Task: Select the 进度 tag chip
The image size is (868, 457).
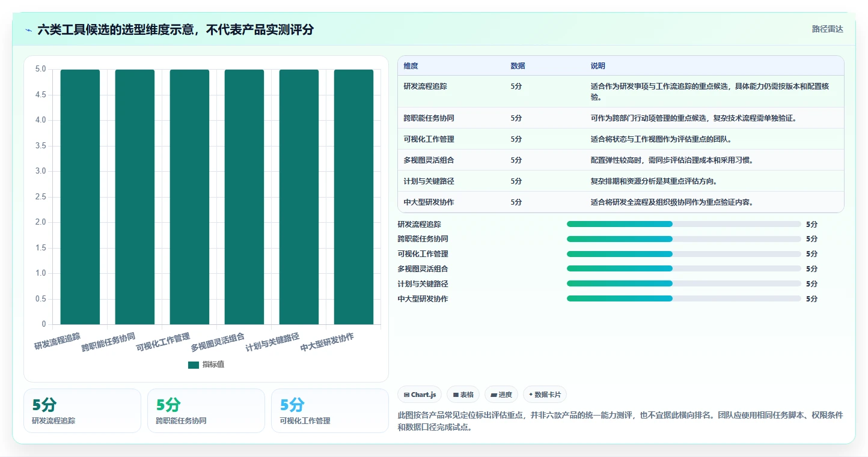Action: coord(501,395)
